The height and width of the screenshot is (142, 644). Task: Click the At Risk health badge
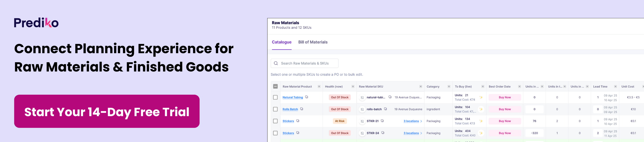[340, 121]
